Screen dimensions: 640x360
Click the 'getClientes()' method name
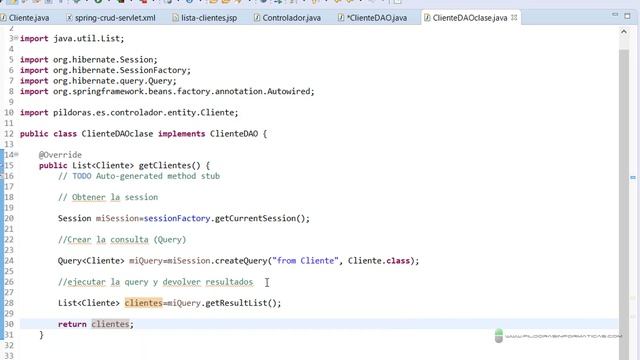pyautogui.click(x=169, y=166)
